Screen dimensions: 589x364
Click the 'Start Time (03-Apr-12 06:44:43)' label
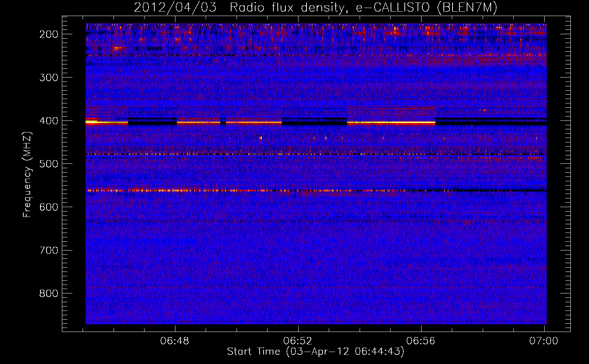[316, 352]
